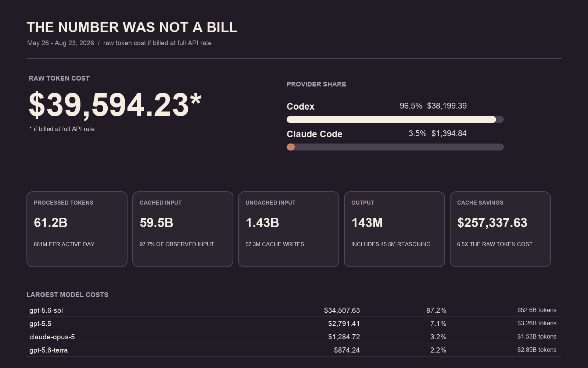Click the Codex share '96.5%'
Screen dimensions: 588x368
coord(411,106)
